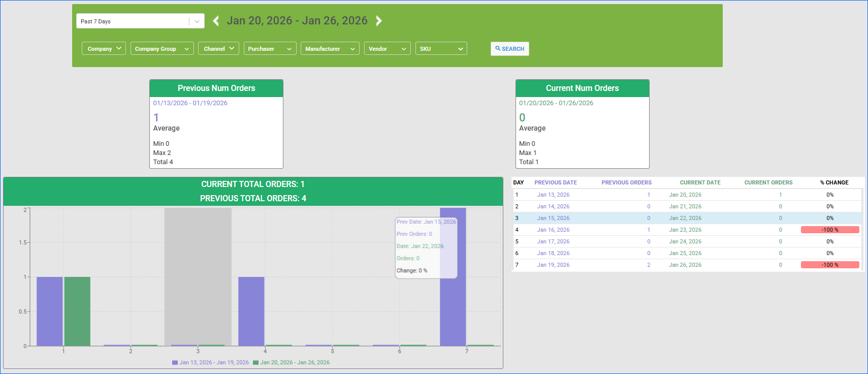Image resolution: width=868 pixels, height=374 pixels.
Task: Open the Purchaser filter dropdown
Action: click(x=270, y=49)
